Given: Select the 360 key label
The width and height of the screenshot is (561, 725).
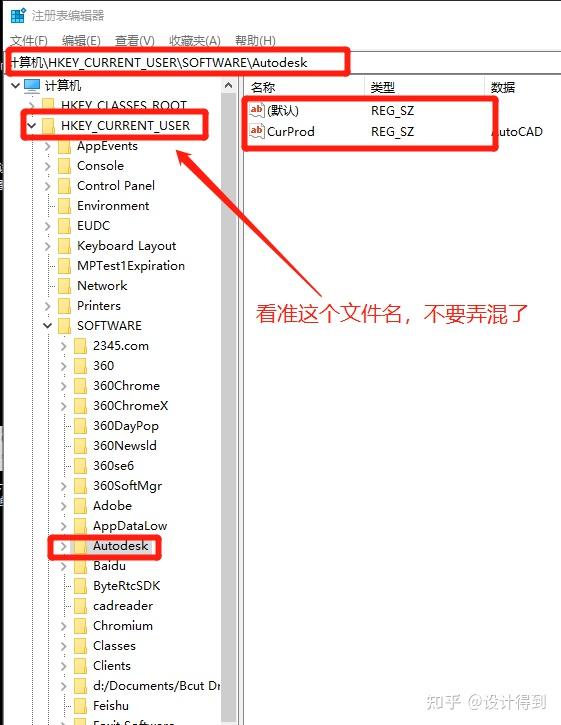Looking at the screenshot, I should click(x=104, y=366).
